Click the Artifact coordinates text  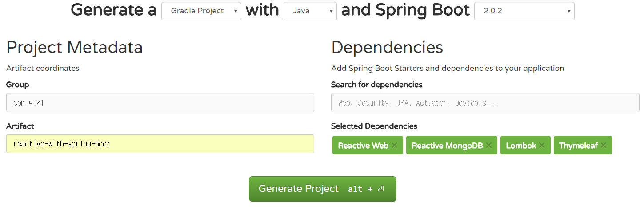coord(43,68)
